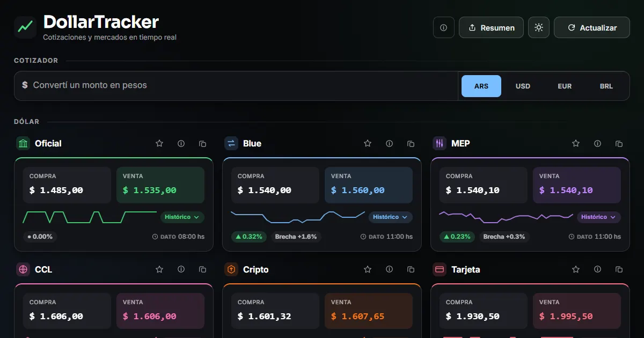Show info for Blue dollar
The height and width of the screenshot is (338, 644).
point(389,143)
